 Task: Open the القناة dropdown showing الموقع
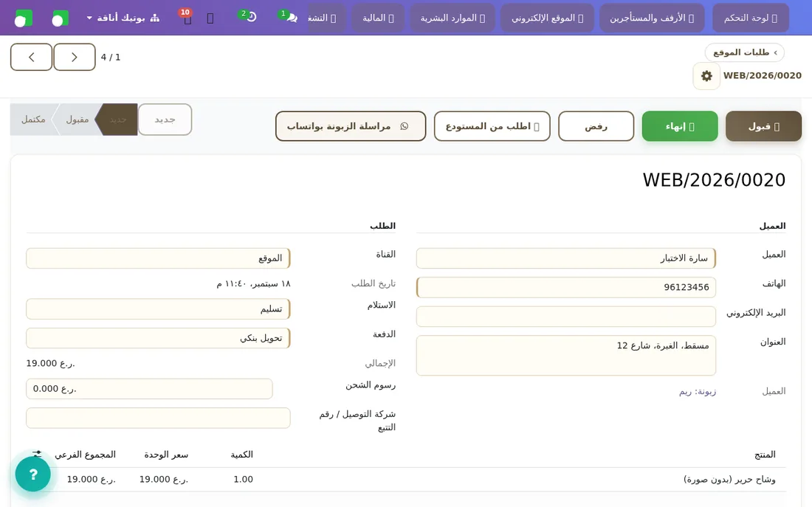pos(158,258)
